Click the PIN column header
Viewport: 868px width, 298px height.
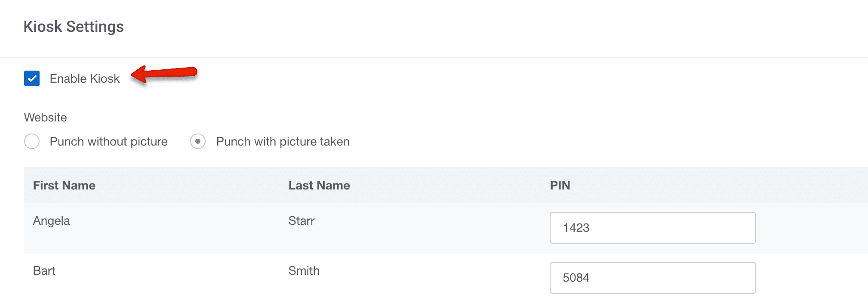pyautogui.click(x=560, y=185)
